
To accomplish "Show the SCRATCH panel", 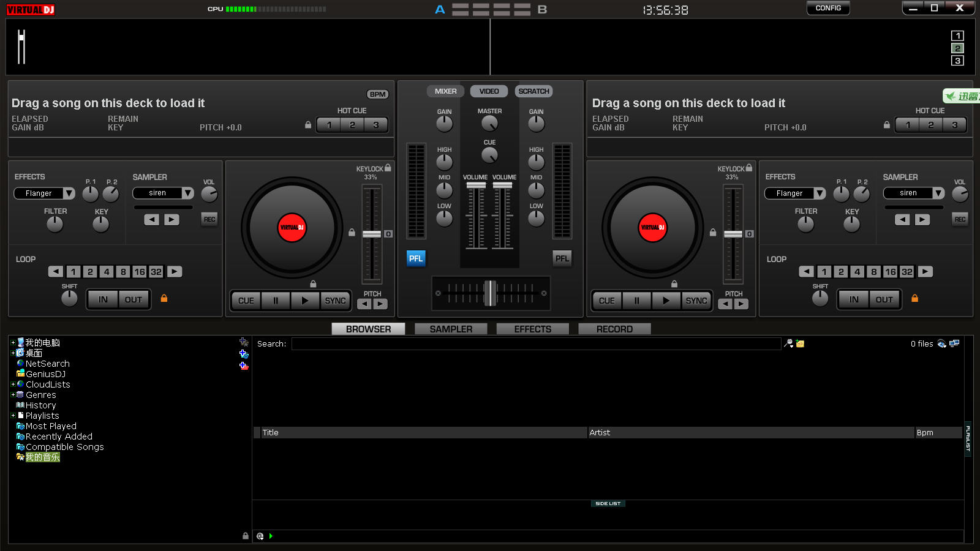I will click(x=533, y=91).
